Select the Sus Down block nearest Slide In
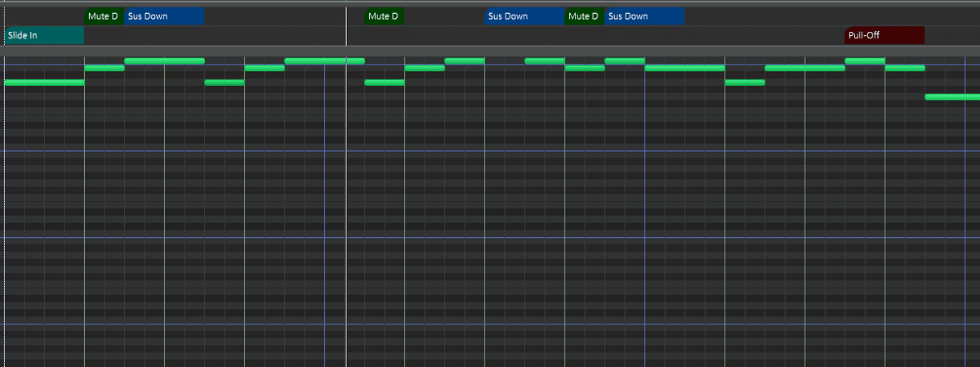 [164, 16]
